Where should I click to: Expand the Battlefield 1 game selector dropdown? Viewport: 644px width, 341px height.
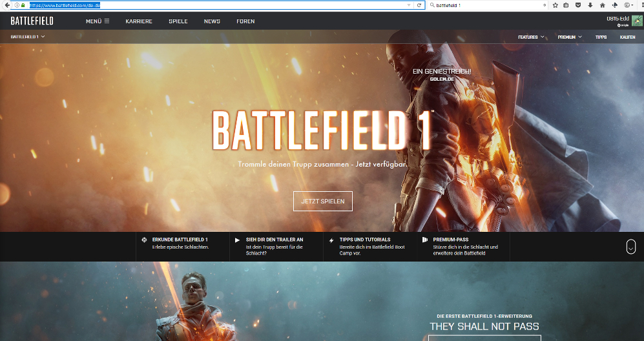(28, 37)
